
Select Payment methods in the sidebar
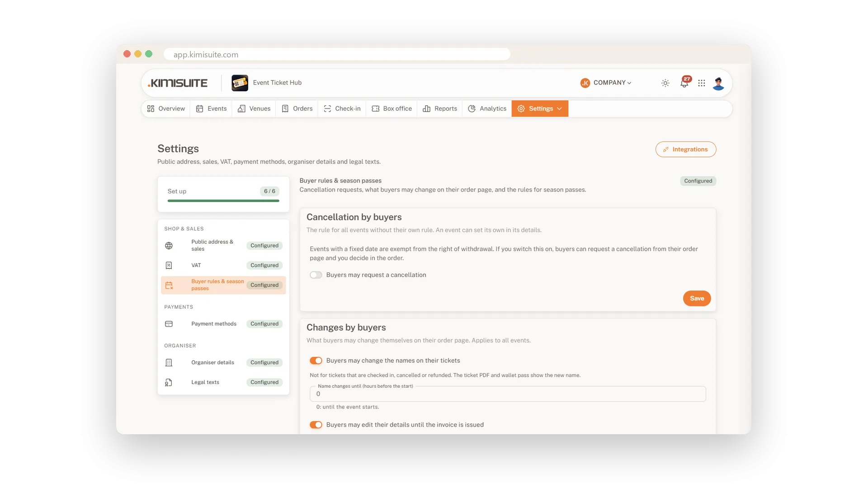[x=223, y=324]
